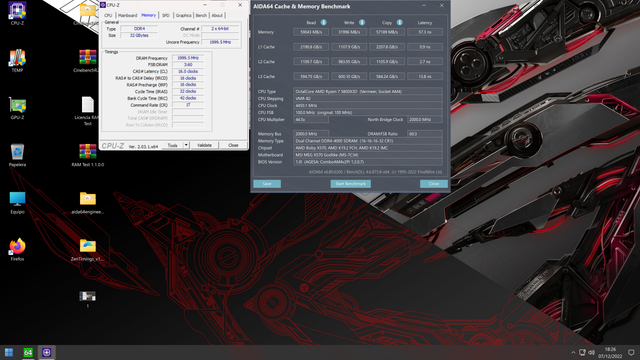
Task: Click the DRAM Frequency value in CPU-Z
Action: (x=188, y=58)
